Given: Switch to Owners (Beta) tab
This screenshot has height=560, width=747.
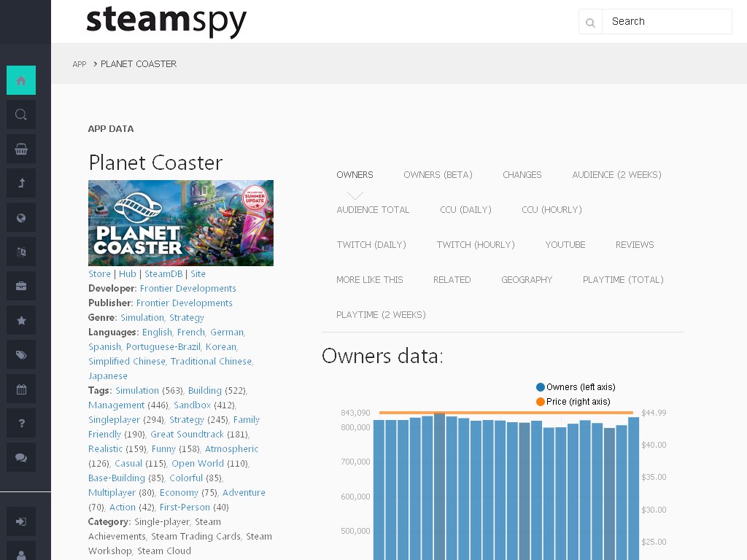Looking at the screenshot, I should pyautogui.click(x=438, y=175).
